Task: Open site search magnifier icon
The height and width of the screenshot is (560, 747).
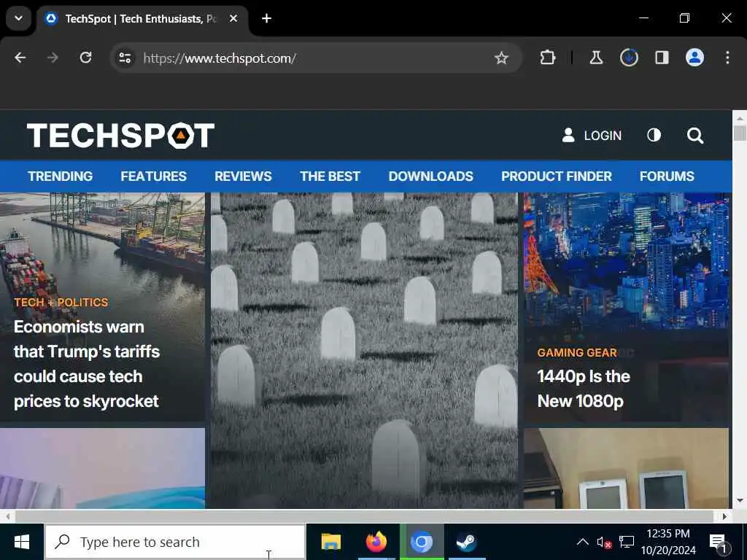Action: [x=695, y=136]
